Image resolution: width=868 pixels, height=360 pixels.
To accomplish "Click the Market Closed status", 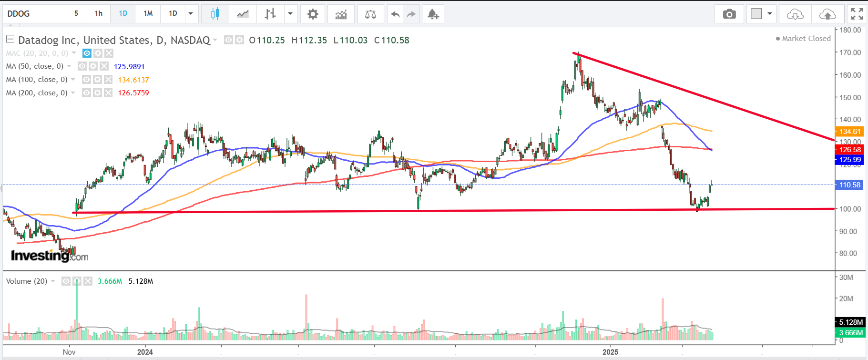I will tap(803, 38).
